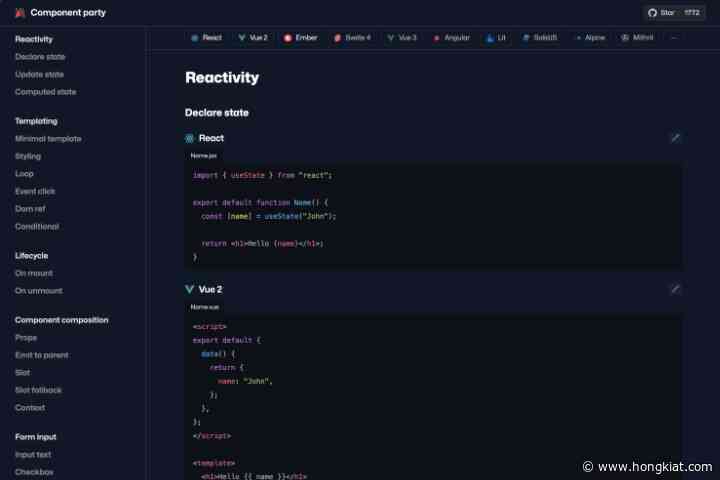Click the edit pencil icon for Vue 2 snippet
The image size is (720, 480).
[x=675, y=289]
